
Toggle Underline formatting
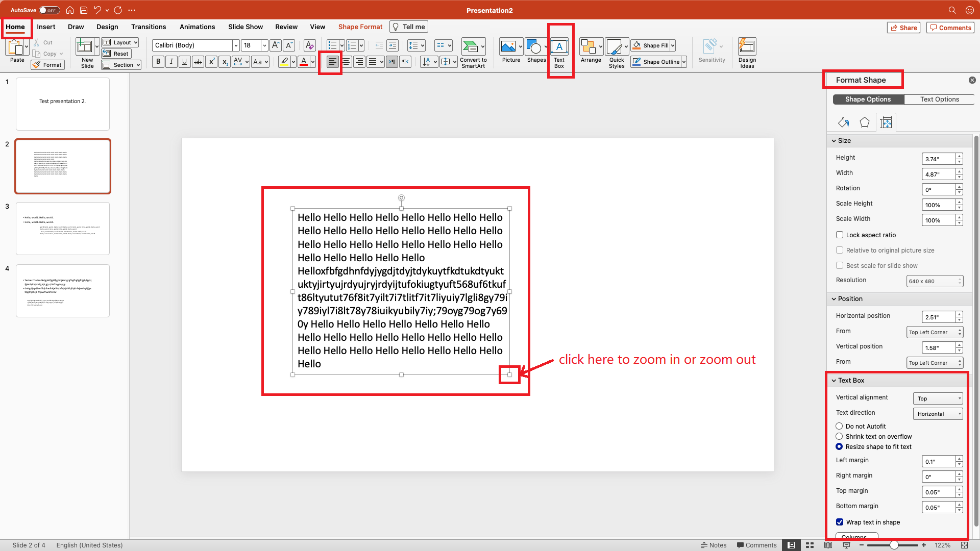point(185,62)
